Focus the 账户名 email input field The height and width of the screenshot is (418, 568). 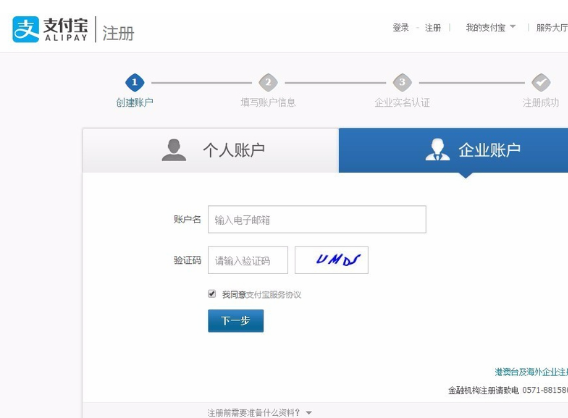coord(317,220)
